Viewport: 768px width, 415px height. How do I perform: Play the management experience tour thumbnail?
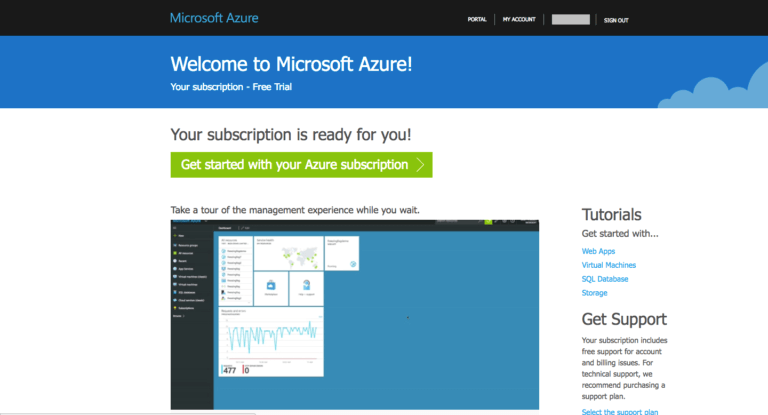point(355,315)
